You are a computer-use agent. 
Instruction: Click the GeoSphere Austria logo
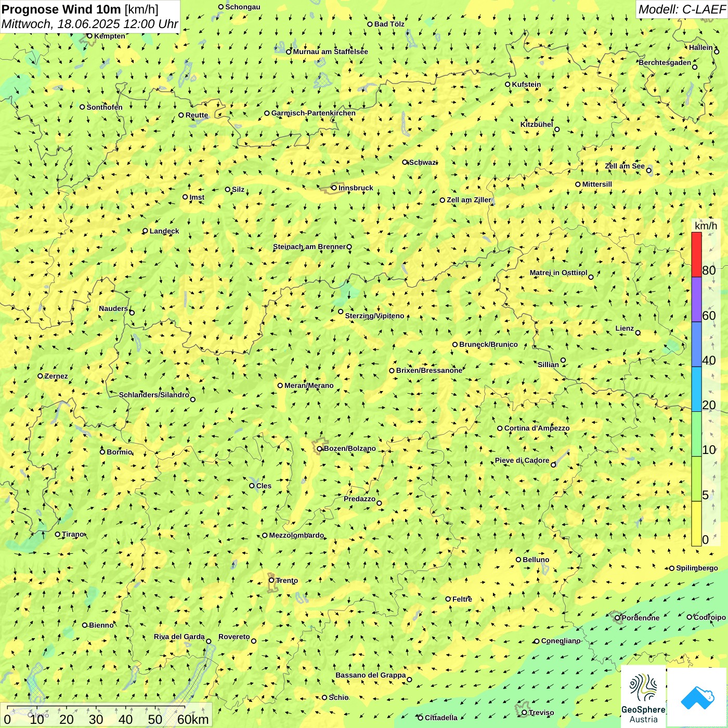coord(643,697)
